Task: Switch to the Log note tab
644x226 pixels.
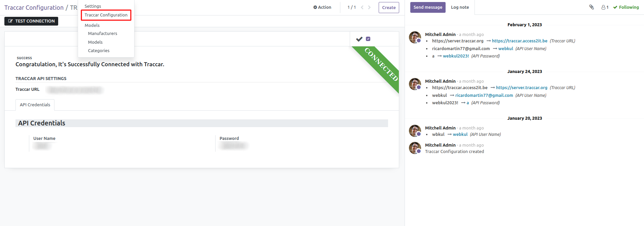Action: [460, 7]
